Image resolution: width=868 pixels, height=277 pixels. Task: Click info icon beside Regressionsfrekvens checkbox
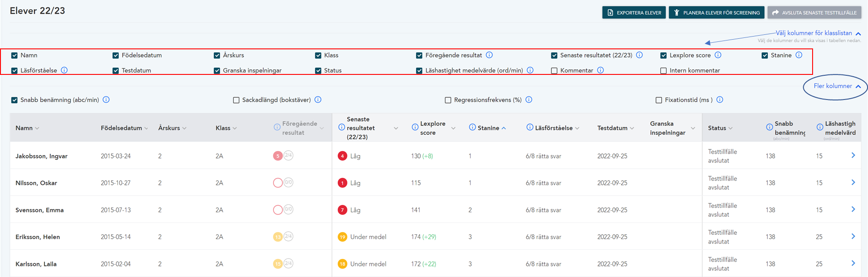529,100
